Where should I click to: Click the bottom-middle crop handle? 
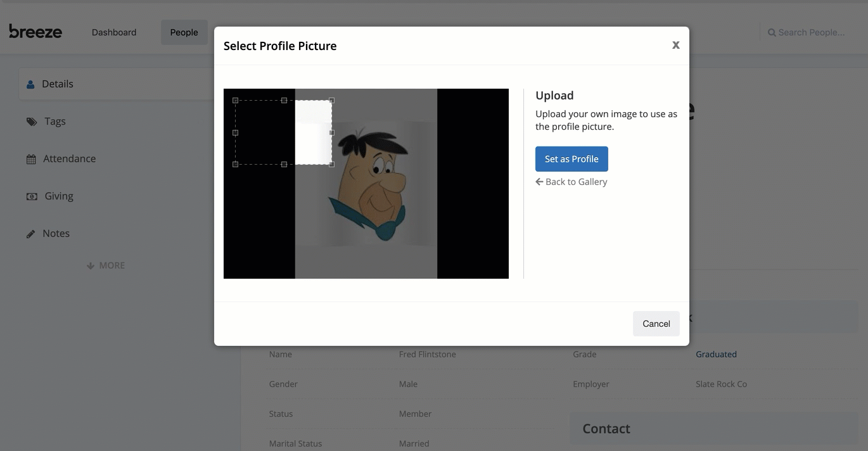(x=284, y=164)
